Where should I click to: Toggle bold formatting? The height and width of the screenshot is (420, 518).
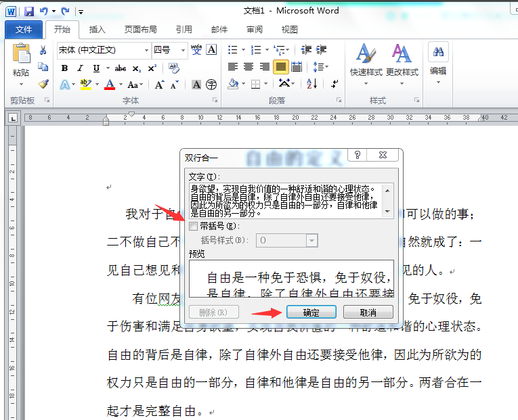(64, 68)
